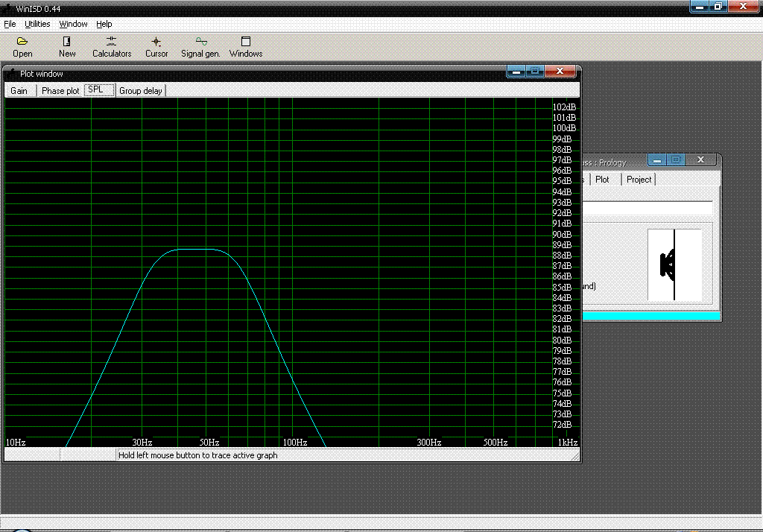Image resolution: width=763 pixels, height=532 pixels.
Task: Click the cyan color bar in project window
Action: click(650, 317)
